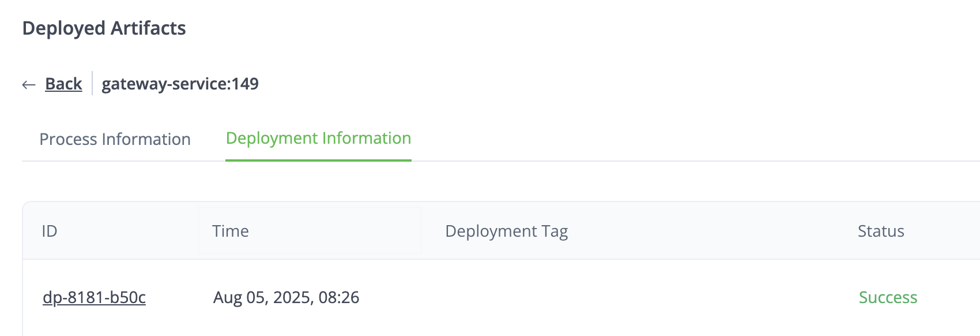Click the Deployed Artifacts page heading

coord(104,28)
